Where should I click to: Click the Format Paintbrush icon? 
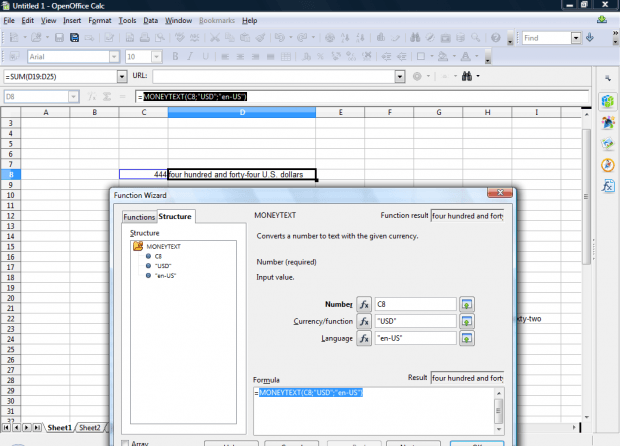point(260,38)
